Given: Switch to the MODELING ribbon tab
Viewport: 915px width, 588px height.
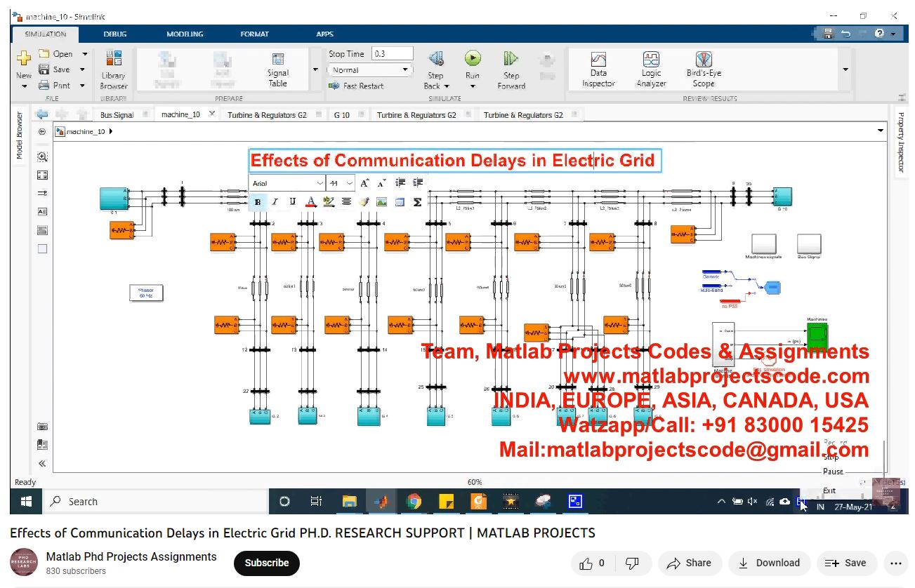Looking at the screenshot, I should 185,34.
